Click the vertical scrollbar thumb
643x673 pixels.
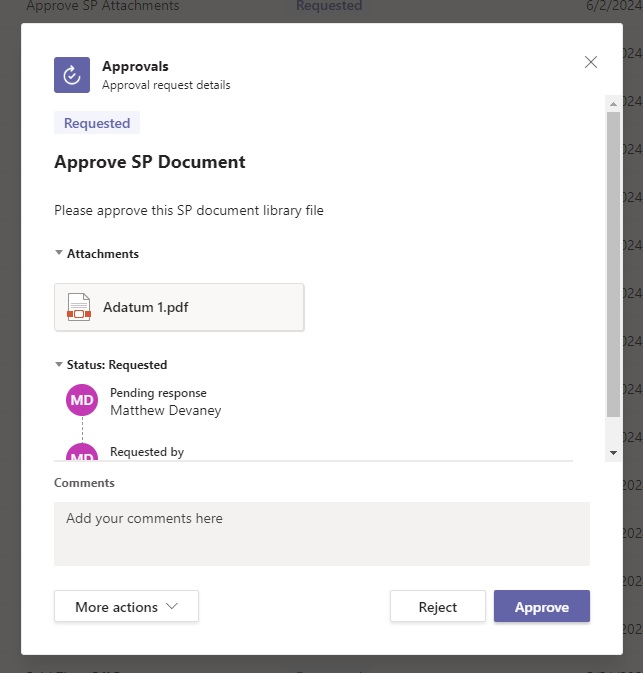pos(613,264)
